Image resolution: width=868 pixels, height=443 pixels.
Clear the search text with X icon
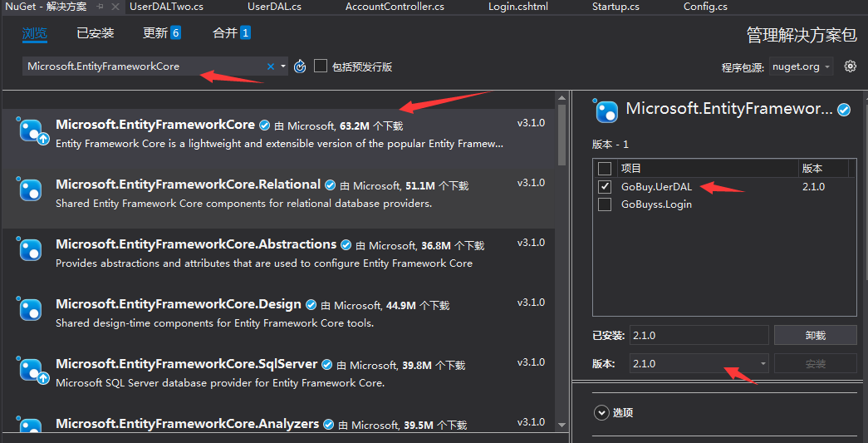tap(271, 66)
